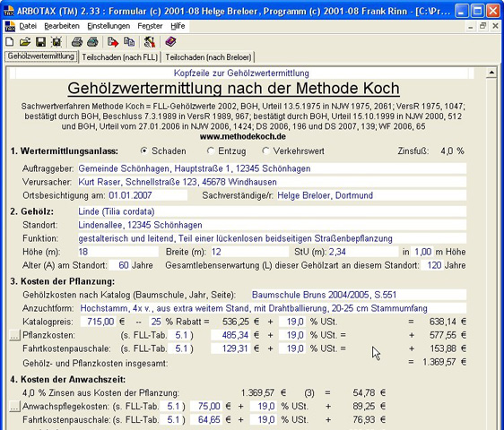Viewport: 504px width, 430px height.
Task: Save the form with the floppy disk icon
Action: 40,42
